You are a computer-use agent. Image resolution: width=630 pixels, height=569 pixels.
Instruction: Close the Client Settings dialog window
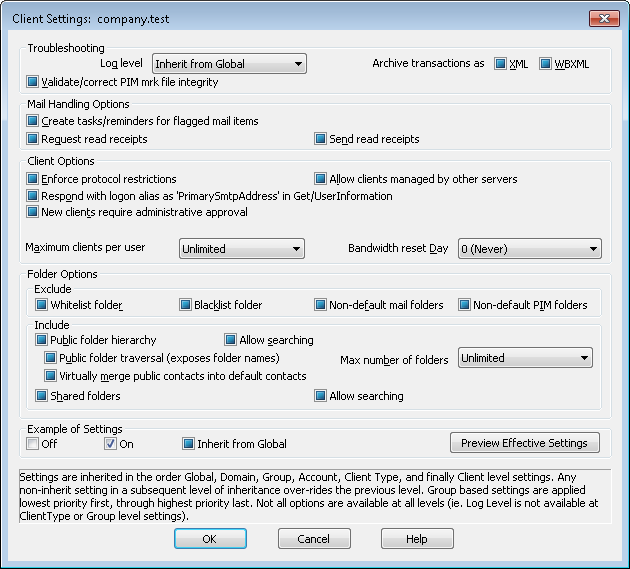coord(603,19)
